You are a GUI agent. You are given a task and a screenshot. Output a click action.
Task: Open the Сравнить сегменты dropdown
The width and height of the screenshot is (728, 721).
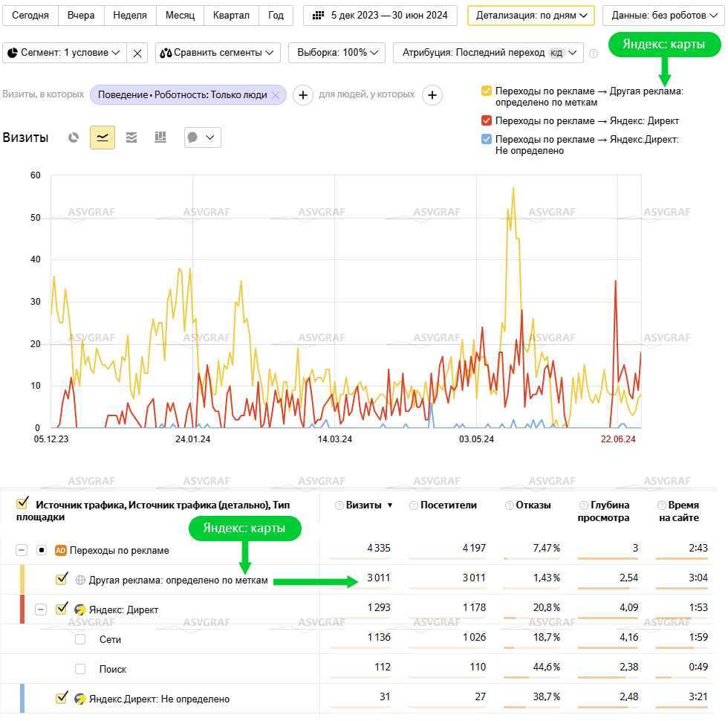(218, 53)
